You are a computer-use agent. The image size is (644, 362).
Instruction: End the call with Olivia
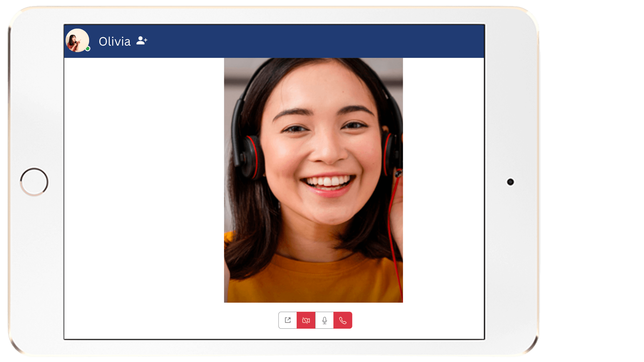tap(343, 320)
